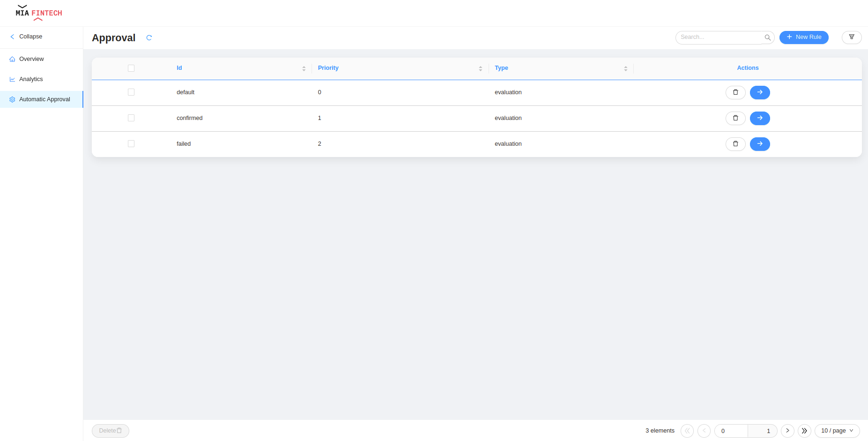
Task: Open the filter icon near New Rule
Action: (x=852, y=37)
